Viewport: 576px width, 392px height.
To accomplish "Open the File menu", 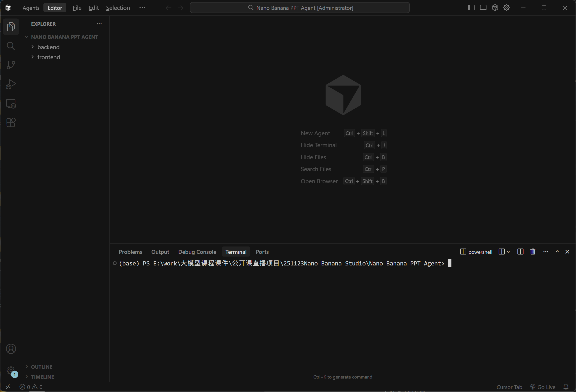I will pyautogui.click(x=77, y=8).
